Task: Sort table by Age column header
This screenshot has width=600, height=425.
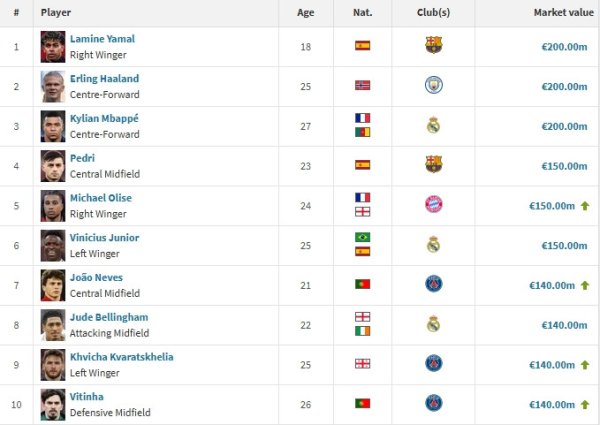Action: click(x=305, y=13)
